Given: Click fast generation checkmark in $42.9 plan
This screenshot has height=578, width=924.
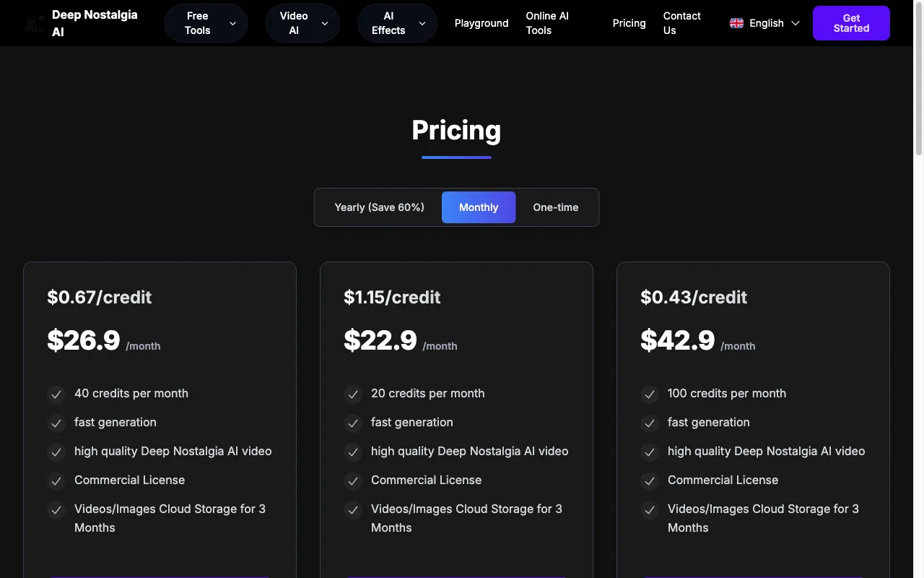Looking at the screenshot, I should pos(650,423).
